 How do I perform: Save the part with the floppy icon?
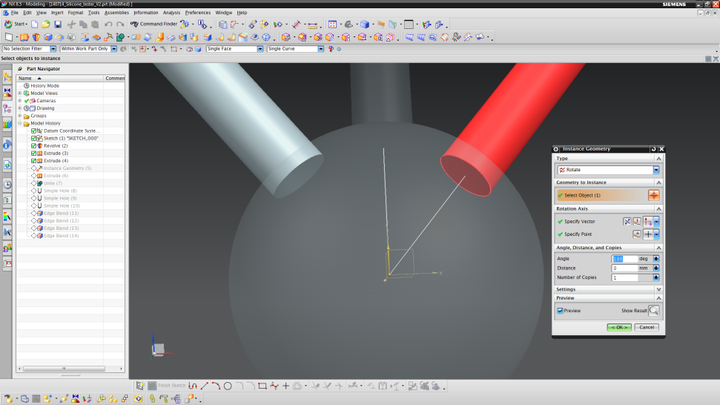[57, 24]
